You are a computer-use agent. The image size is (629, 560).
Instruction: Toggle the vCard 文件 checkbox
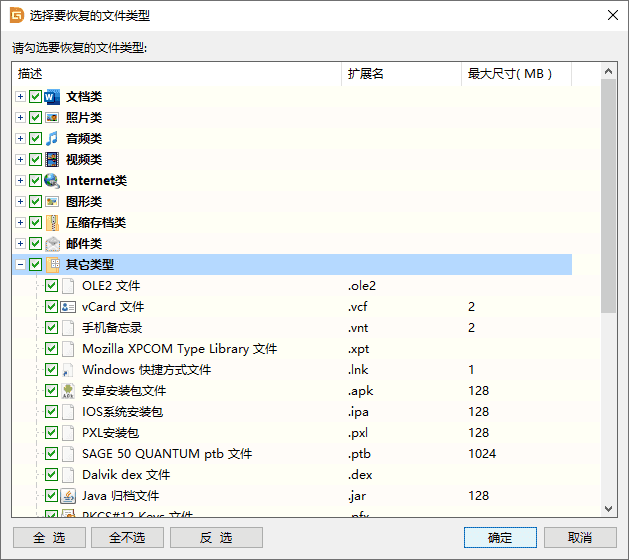[51, 307]
